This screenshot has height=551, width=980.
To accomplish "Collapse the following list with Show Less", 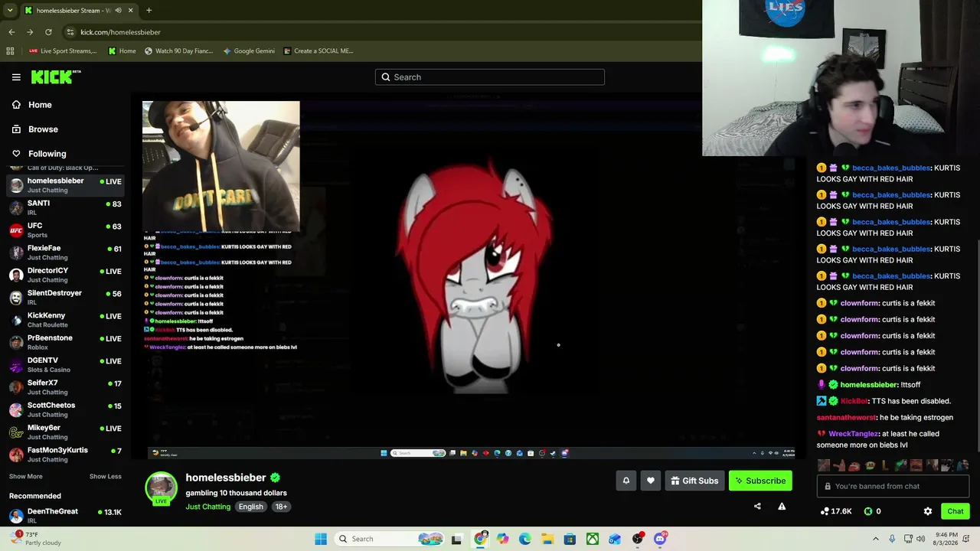I will pos(105,477).
